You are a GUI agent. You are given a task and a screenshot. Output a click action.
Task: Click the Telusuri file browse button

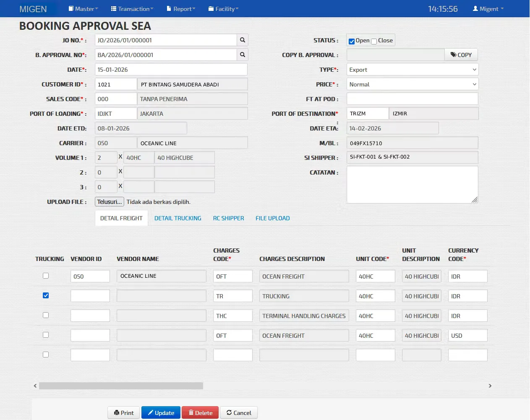(x=110, y=202)
